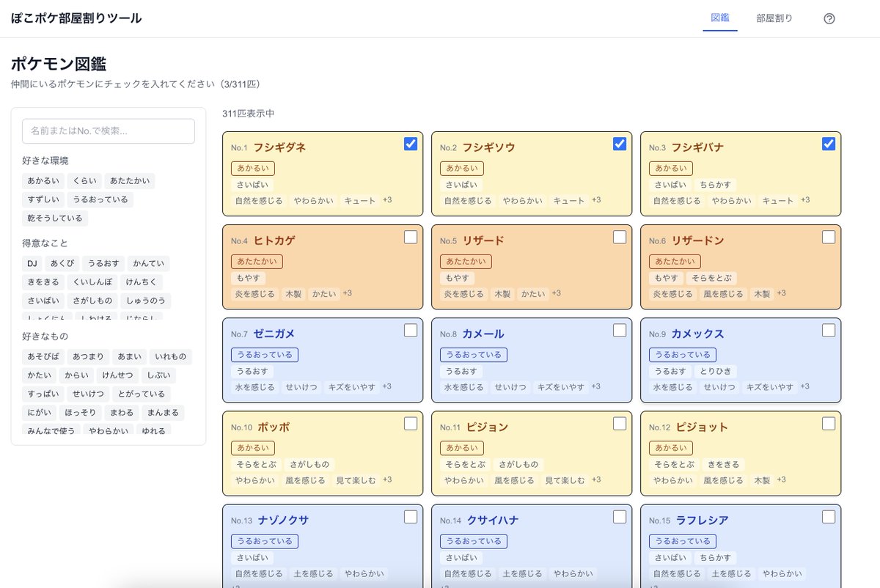Check the ピジョン checkbox
Screen dimensions: 880x588
coord(620,423)
